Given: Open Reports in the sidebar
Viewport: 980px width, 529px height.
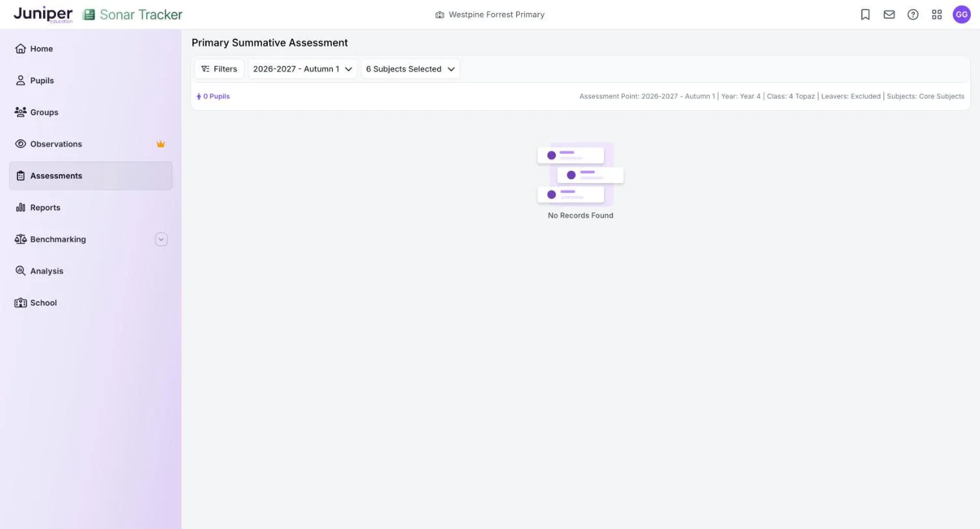Looking at the screenshot, I should tap(91, 208).
